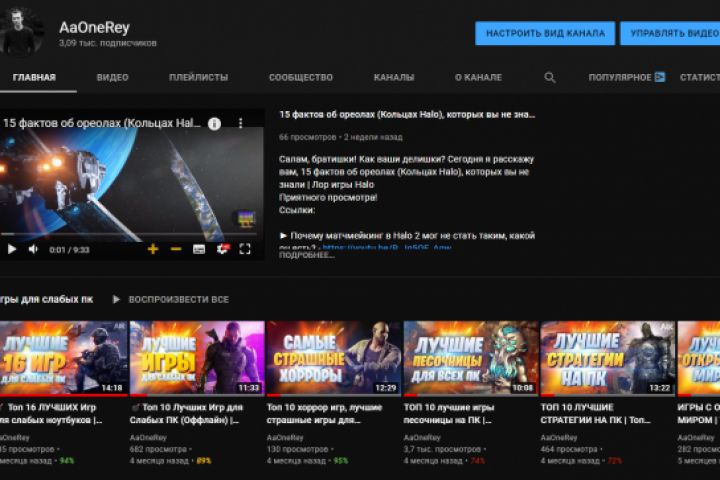
Task: Toggle subtitles in the video player
Action: pos(199,249)
